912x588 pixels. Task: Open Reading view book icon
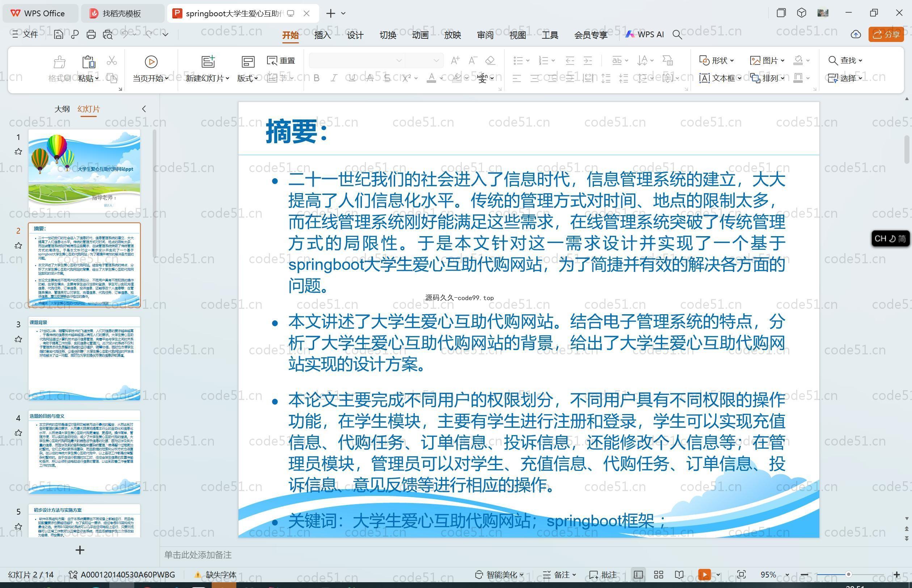click(x=679, y=575)
